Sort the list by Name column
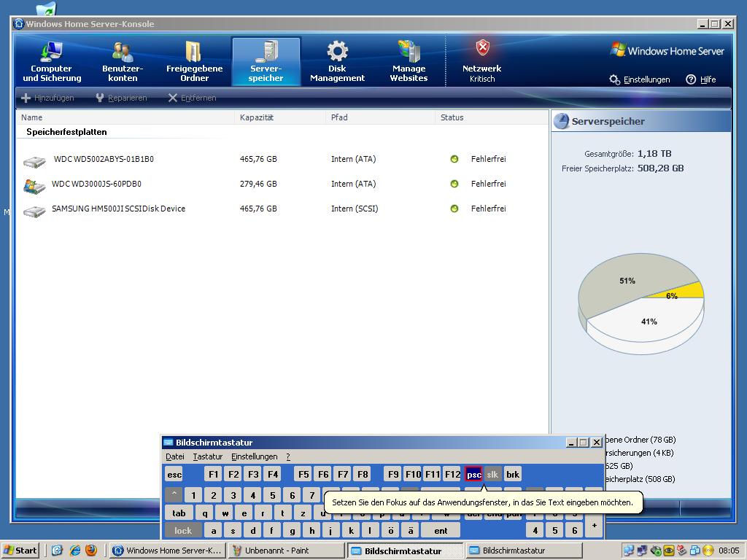Viewport: 747px width, 560px height. (x=125, y=117)
